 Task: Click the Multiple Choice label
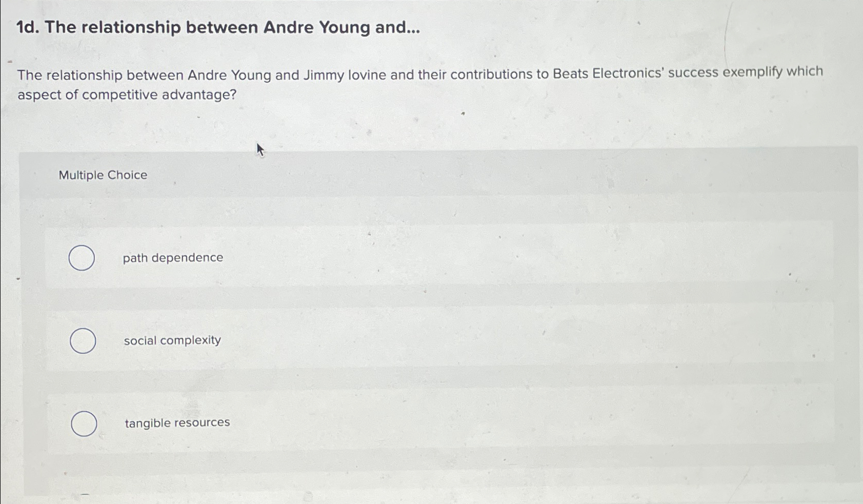pos(103,175)
